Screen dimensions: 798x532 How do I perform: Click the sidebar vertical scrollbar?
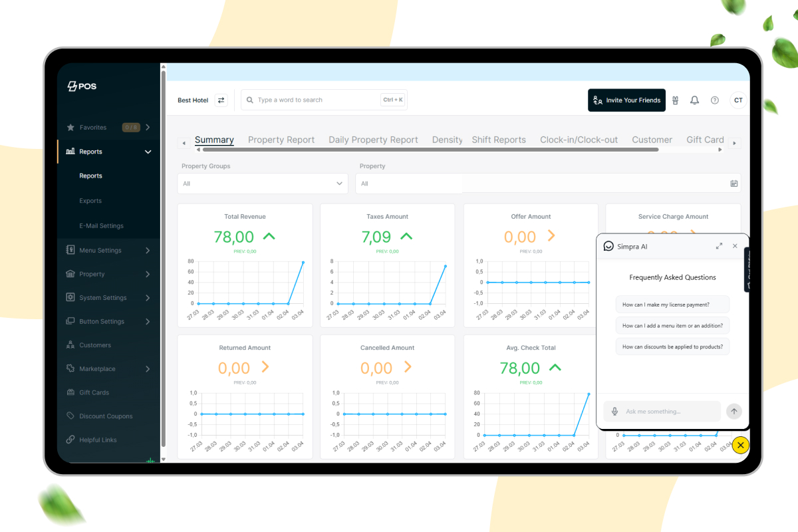pyautogui.click(x=164, y=259)
